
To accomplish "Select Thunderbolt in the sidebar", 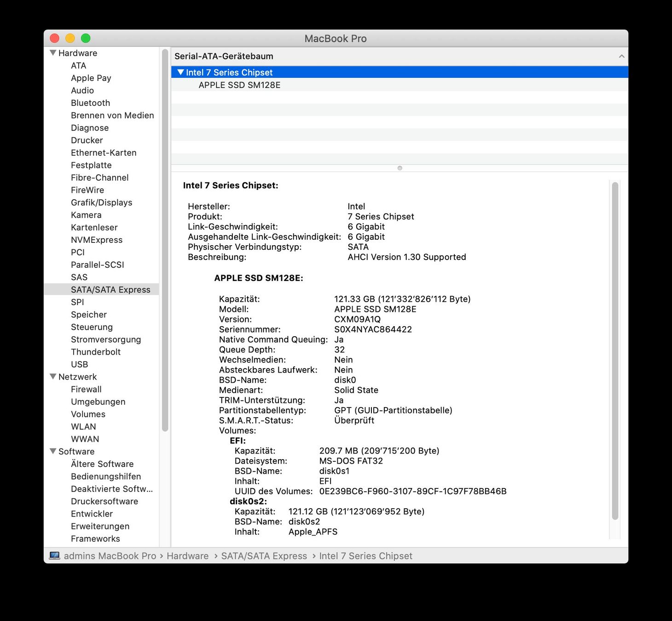I will (x=96, y=351).
